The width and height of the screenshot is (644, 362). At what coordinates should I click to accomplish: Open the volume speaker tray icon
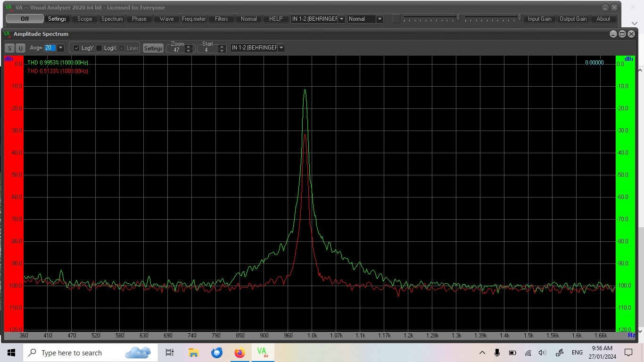click(x=542, y=353)
